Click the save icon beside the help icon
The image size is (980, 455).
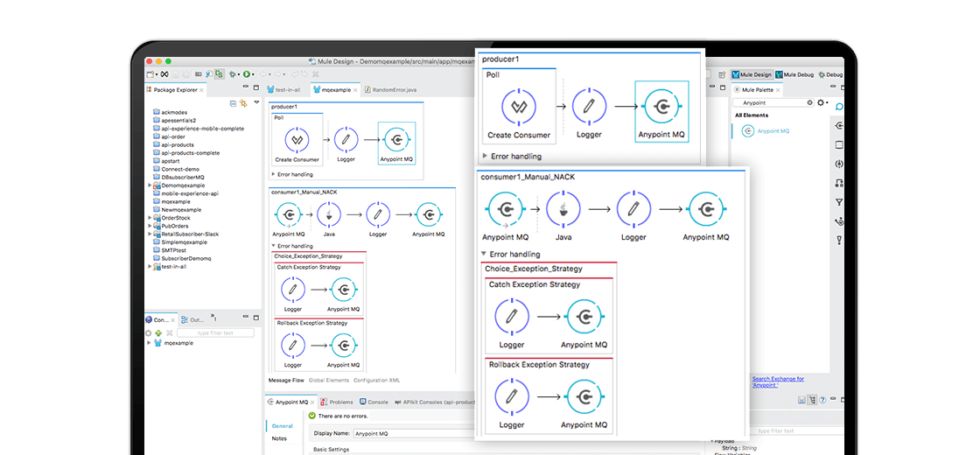click(801, 400)
